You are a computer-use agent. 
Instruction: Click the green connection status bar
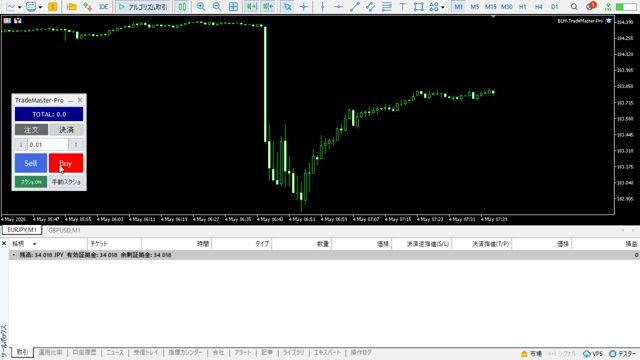click(x=625, y=7)
